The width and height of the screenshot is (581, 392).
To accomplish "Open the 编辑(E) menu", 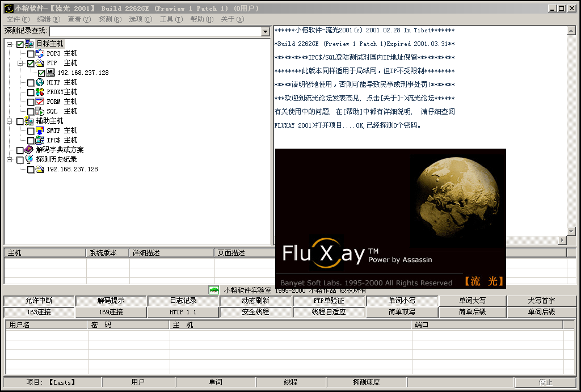I will pos(49,19).
